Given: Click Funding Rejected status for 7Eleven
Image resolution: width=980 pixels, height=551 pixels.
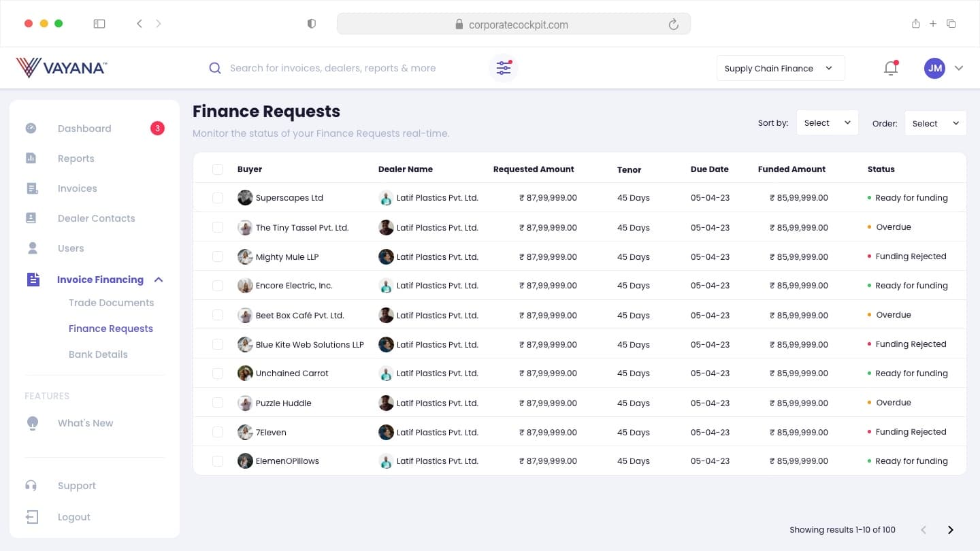Looking at the screenshot, I should coord(906,432).
